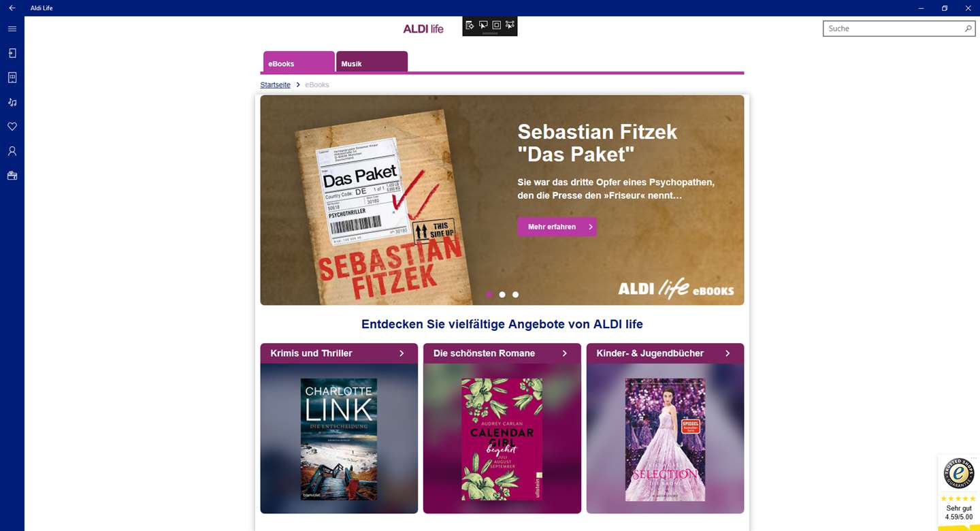Open the sign-in door icon in sidebar
This screenshot has height=531, width=980.
pos(12,53)
